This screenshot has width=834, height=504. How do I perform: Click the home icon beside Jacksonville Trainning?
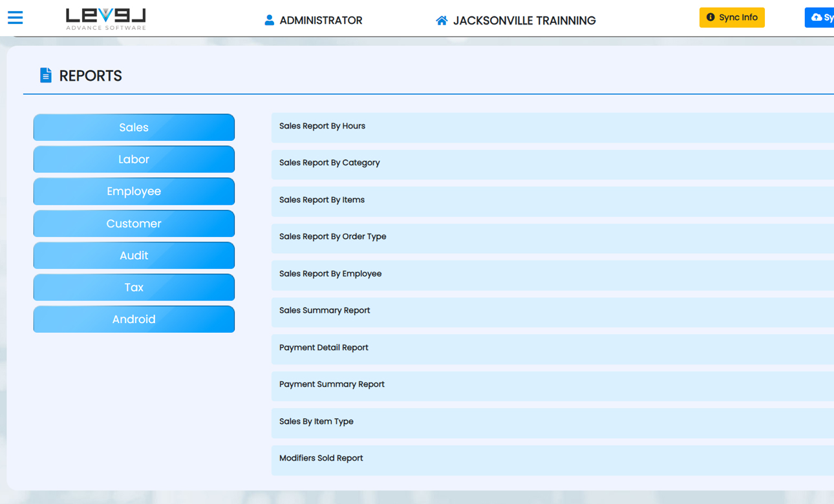point(442,21)
